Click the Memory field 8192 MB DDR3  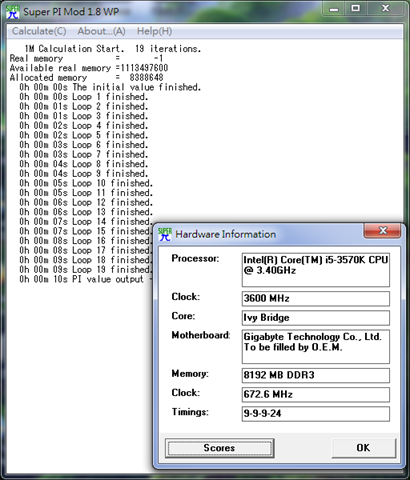pyautogui.click(x=316, y=375)
